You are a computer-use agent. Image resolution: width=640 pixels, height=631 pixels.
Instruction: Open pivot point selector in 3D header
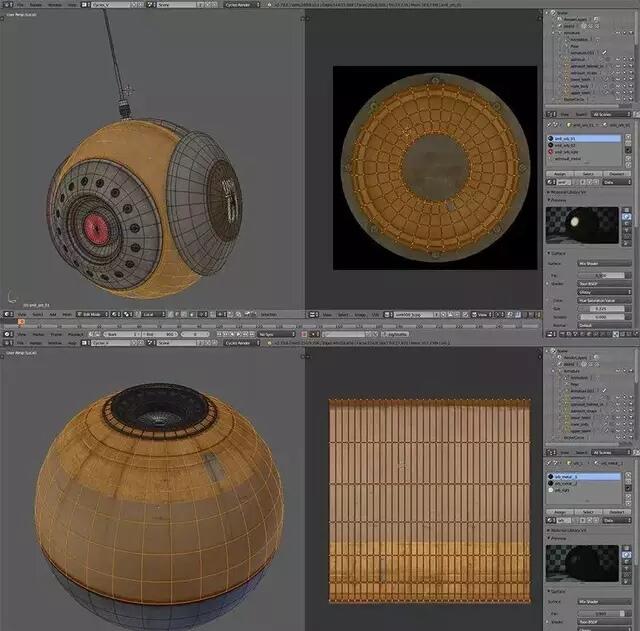(x=128, y=314)
